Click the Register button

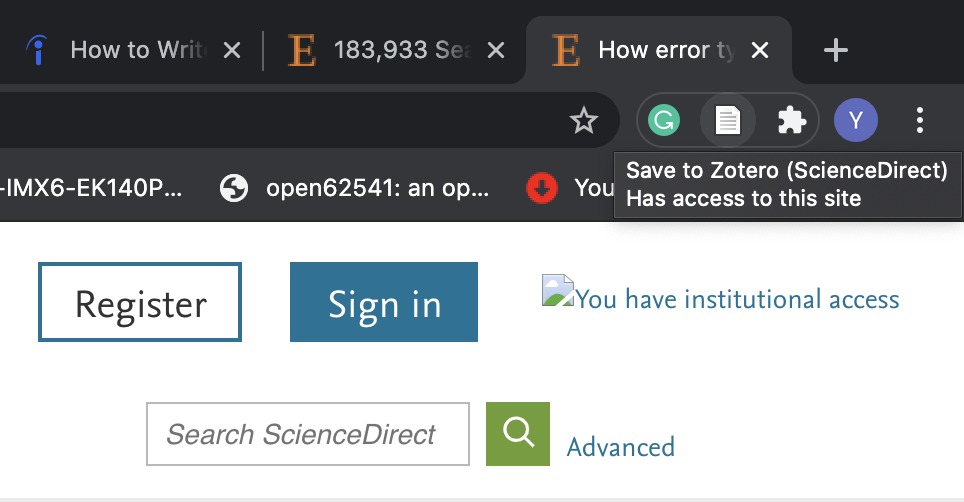pos(140,302)
